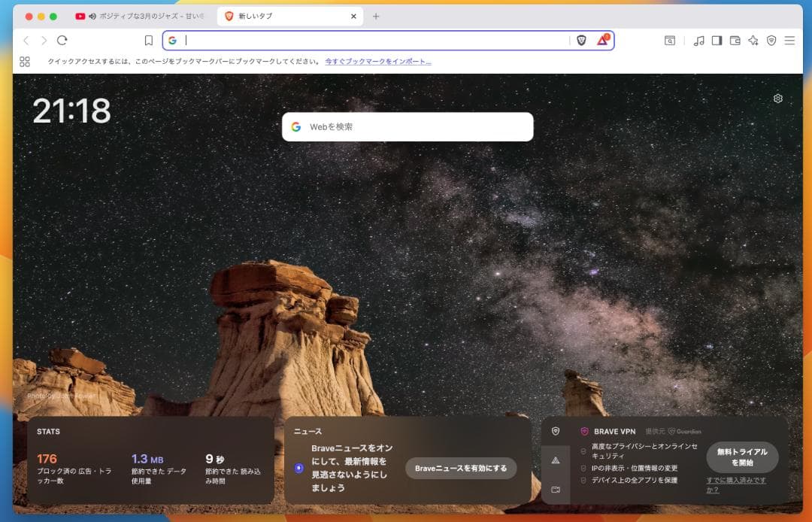Click the camera icon on the VPN card edge
Image resolution: width=812 pixels, height=522 pixels.
coord(556,489)
